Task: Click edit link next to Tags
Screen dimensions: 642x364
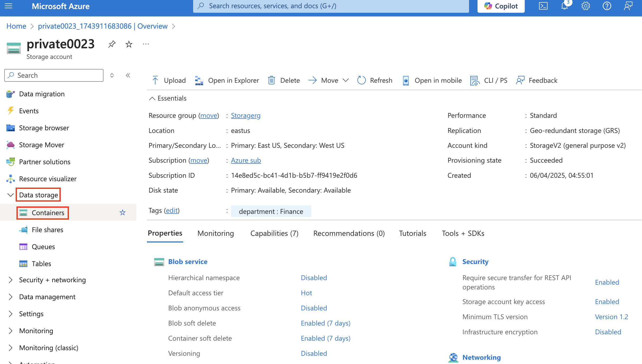Action: (172, 211)
